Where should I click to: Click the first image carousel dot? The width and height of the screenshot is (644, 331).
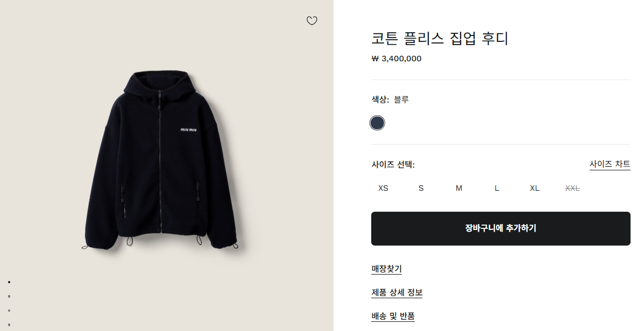point(9,282)
